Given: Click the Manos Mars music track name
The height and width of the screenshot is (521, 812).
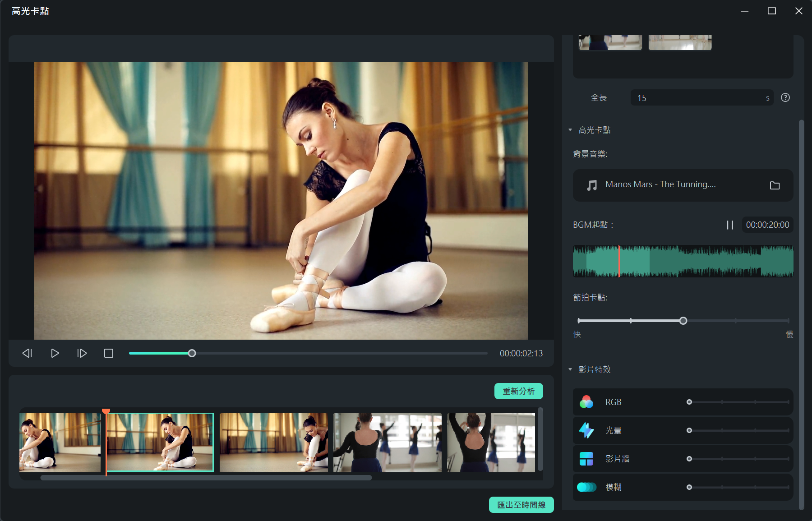Looking at the screenshot, I should 660,184.
